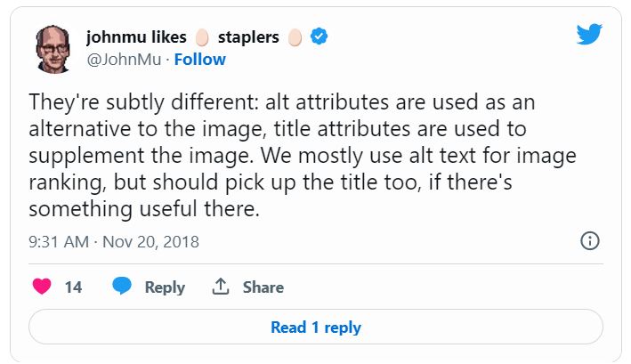Follow the @JohnMu account

[199, 60]
